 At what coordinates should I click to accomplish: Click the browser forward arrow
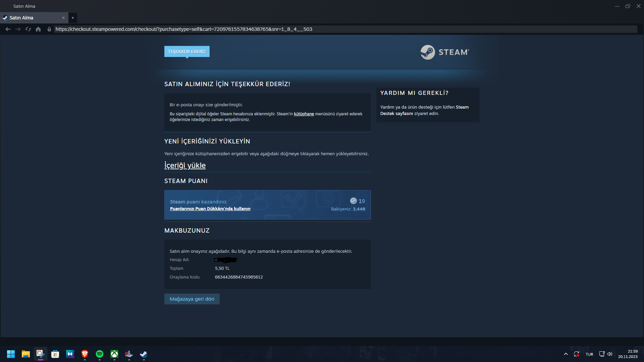pos(18,29)
